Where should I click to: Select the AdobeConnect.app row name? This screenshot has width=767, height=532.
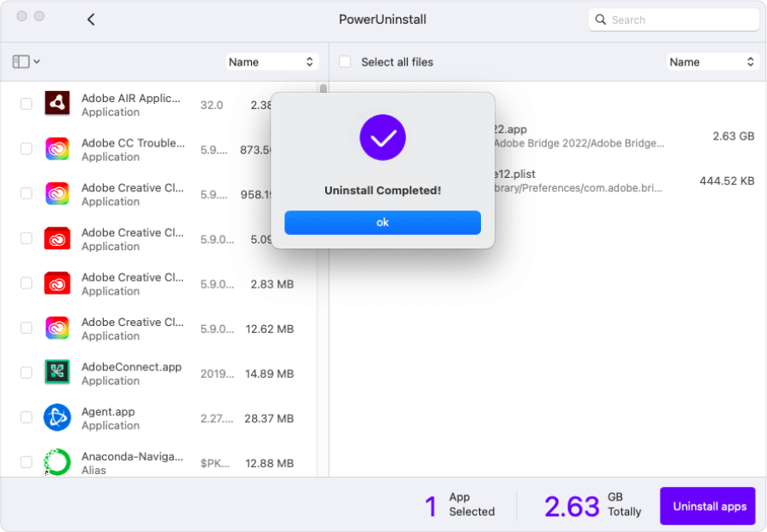(x=131, y=367)
